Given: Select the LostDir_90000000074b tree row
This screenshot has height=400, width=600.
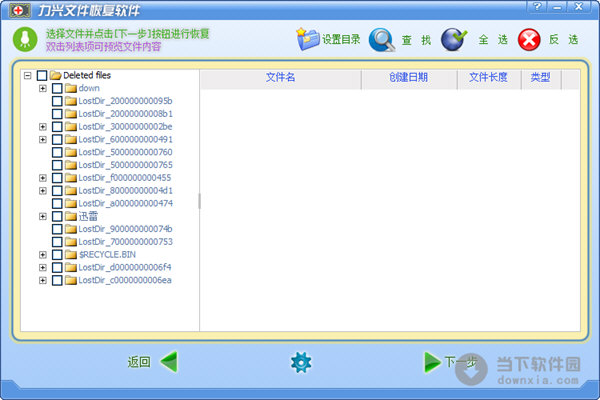Looking at the screenshot, I should [125, 229].
